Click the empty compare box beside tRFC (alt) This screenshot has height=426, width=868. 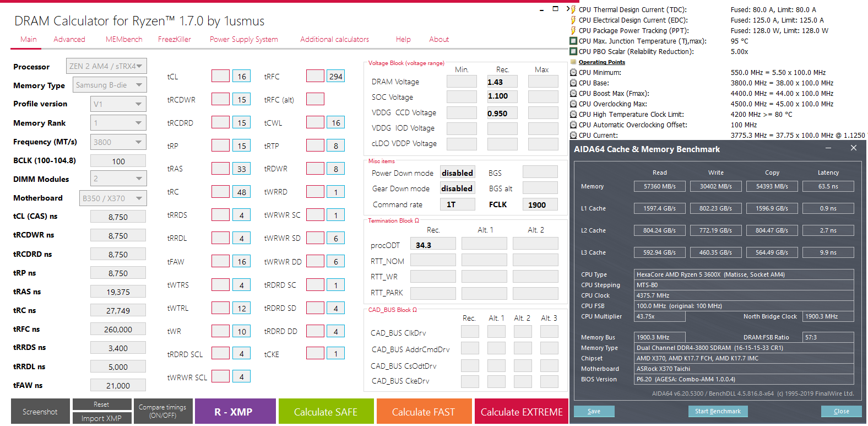pyautogui.click(x=315, y=99)
